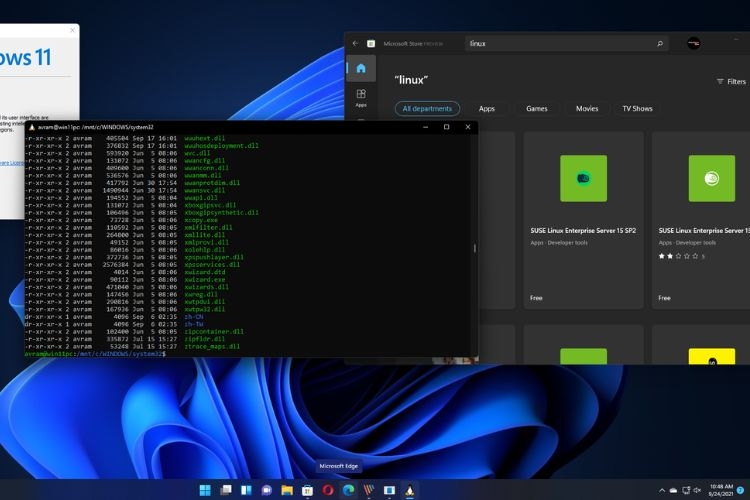Viewport: 750px width, 500px height.
Task: Click the zh-CN directory entry
Action: tap(194, 317)
